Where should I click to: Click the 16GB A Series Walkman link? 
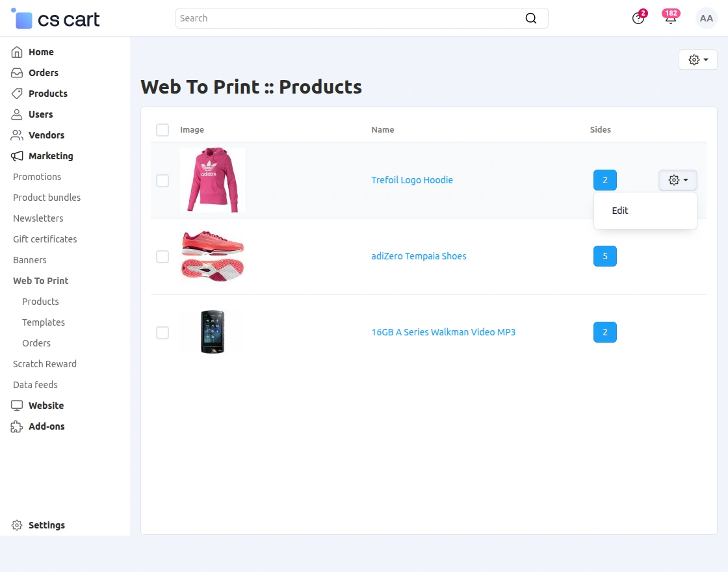pyautogui.click(x=443, y=332)
